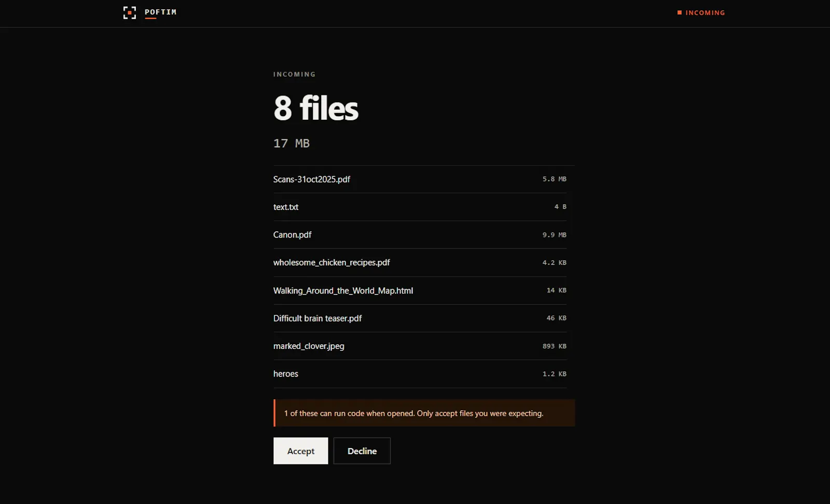The image size is (830, 504).
Task: Click the 4 B size of text.txt
Action: coord(560,207)
